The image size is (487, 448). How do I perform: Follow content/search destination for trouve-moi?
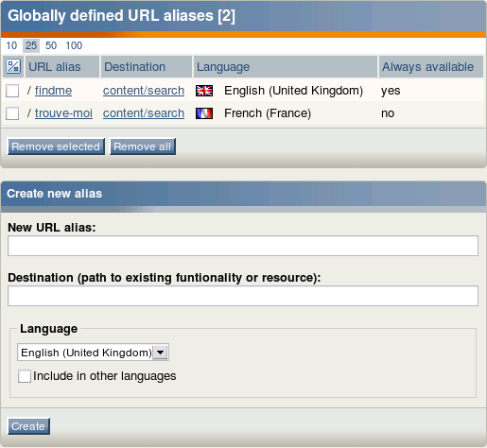tap(144, 113)
